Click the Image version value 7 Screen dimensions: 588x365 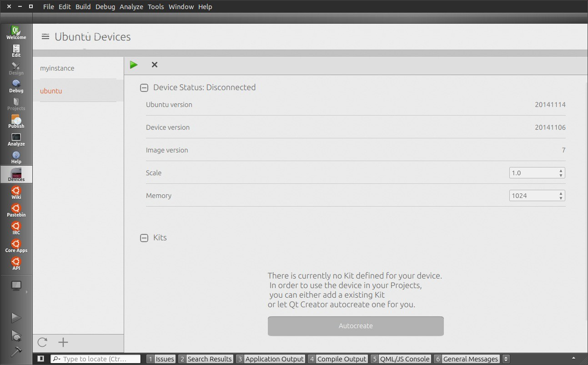click(x=563, y=150)
